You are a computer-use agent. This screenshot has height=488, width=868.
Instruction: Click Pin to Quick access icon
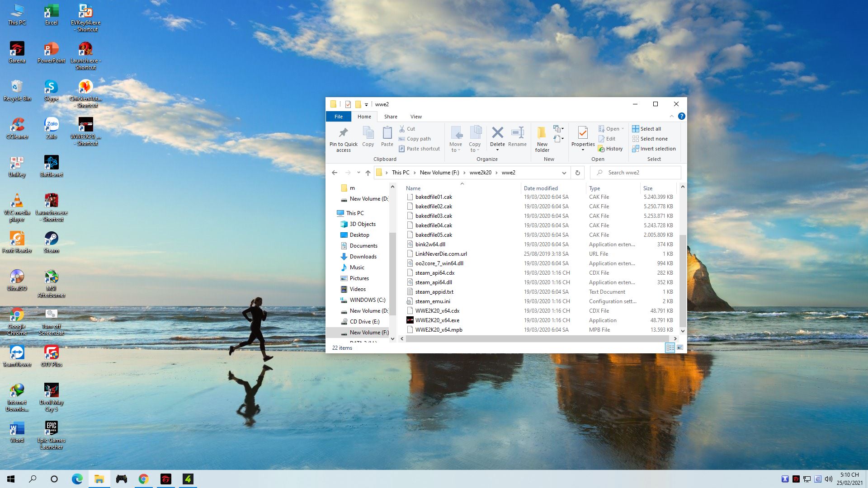343,133
